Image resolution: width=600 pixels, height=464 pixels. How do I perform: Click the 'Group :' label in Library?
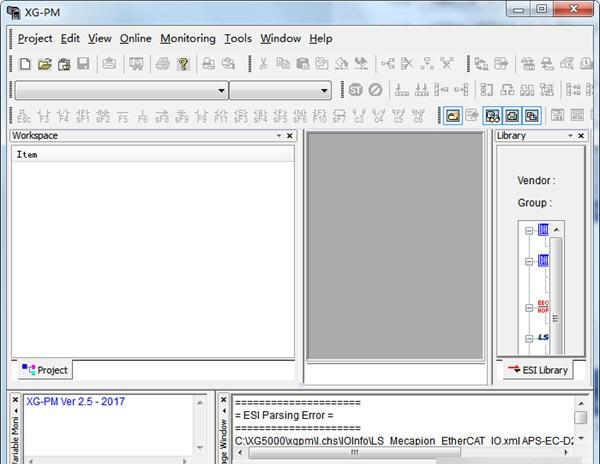535,203
